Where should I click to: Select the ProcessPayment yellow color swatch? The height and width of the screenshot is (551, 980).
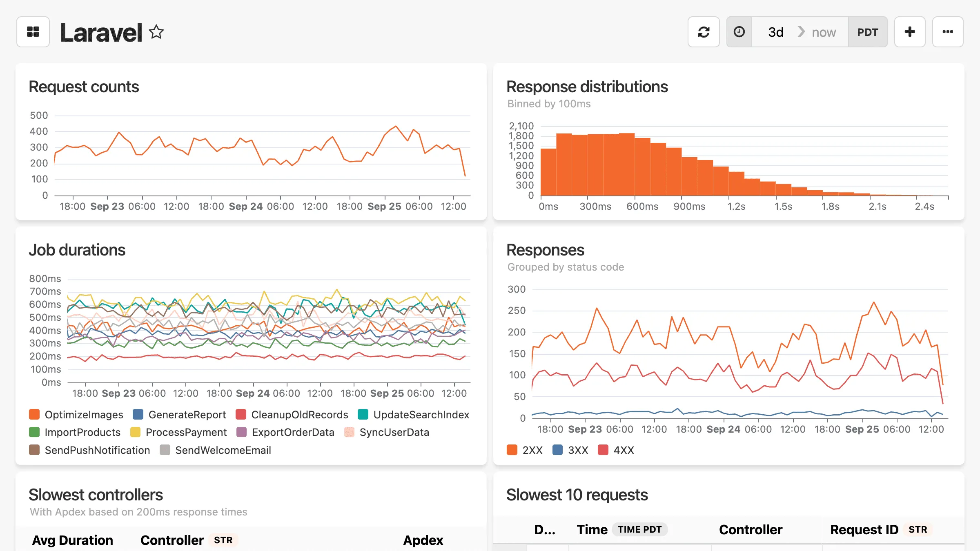pos(135,432)
